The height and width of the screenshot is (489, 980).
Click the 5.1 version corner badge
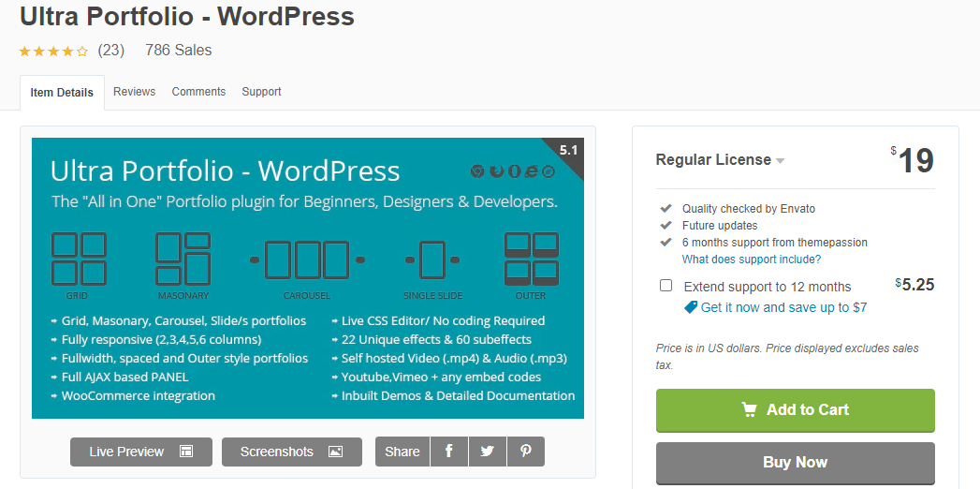[567, 152]
